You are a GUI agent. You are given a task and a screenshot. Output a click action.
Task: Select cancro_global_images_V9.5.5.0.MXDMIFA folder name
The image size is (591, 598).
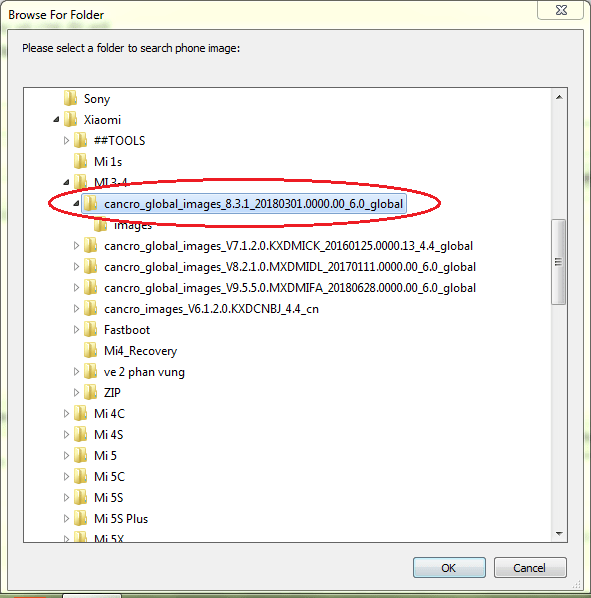pyautogui.click(x=290, y=288)
